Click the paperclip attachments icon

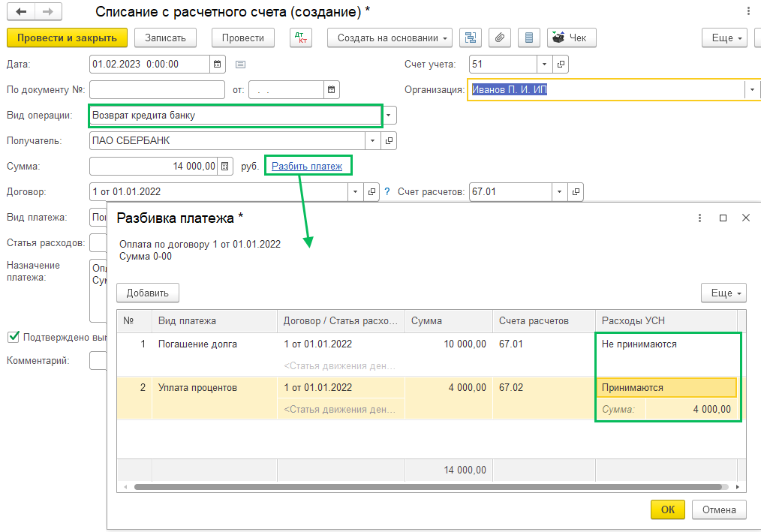pyautogui.click(x=501, y=38)
